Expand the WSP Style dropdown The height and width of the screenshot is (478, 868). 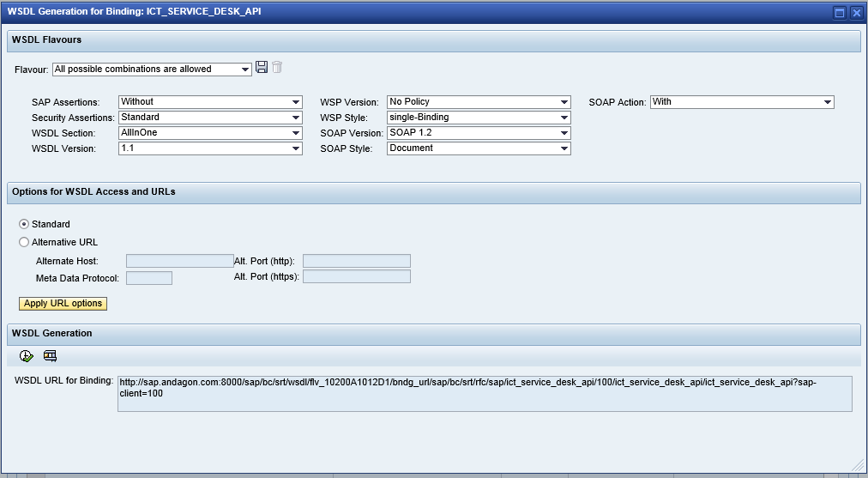click(x=564, y=118)
